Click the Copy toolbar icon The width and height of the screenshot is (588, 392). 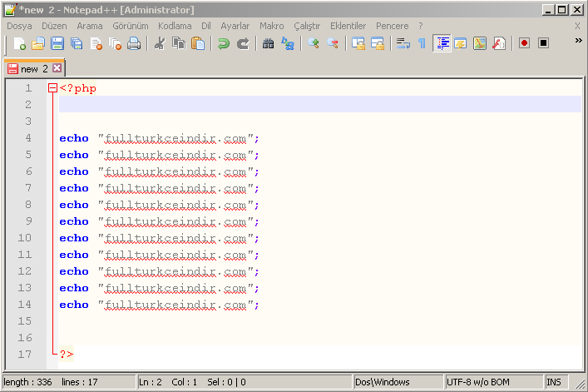(179, 43)
